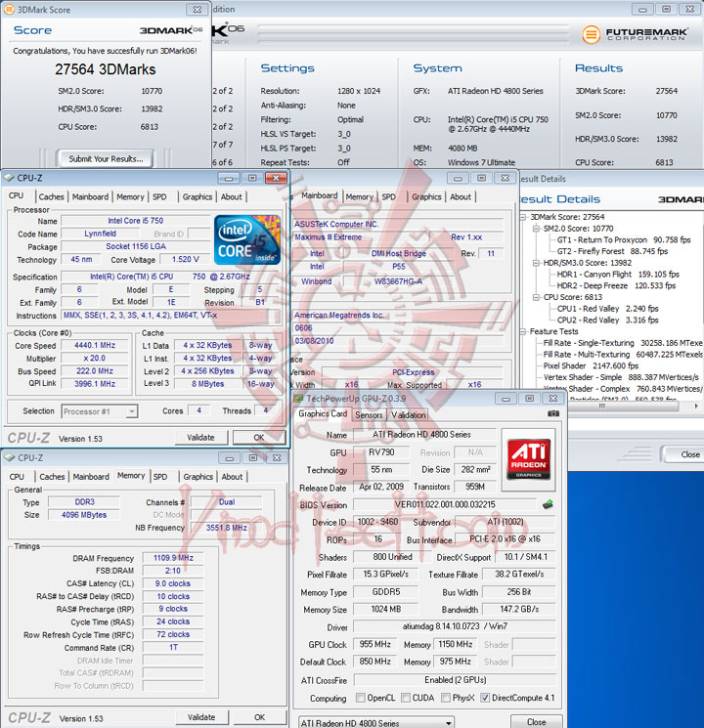This screenshot has height=728, width=704.
Task: Collapse the 3DMark Score: 27564 tree node
Action: [523, 217]
